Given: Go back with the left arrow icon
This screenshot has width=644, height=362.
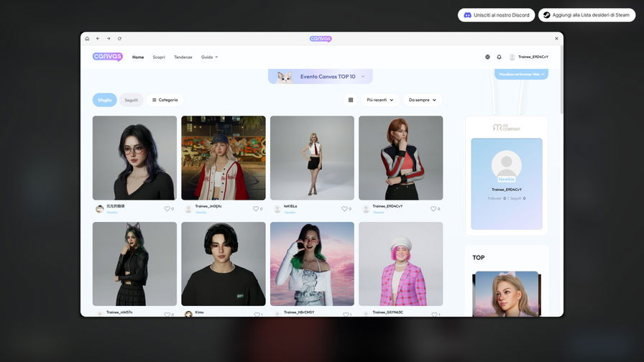Looking at the screenshot, I should [x=98, y=39].
